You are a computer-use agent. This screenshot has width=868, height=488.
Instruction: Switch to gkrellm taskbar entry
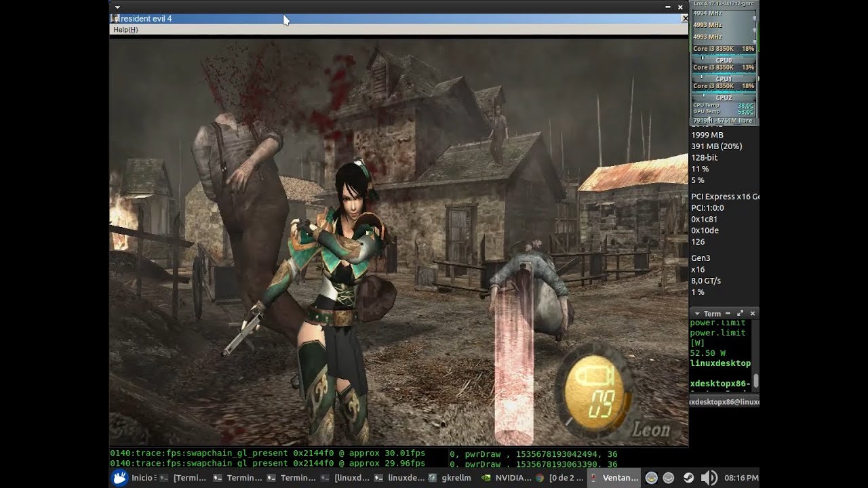click(x=451, y=478)
